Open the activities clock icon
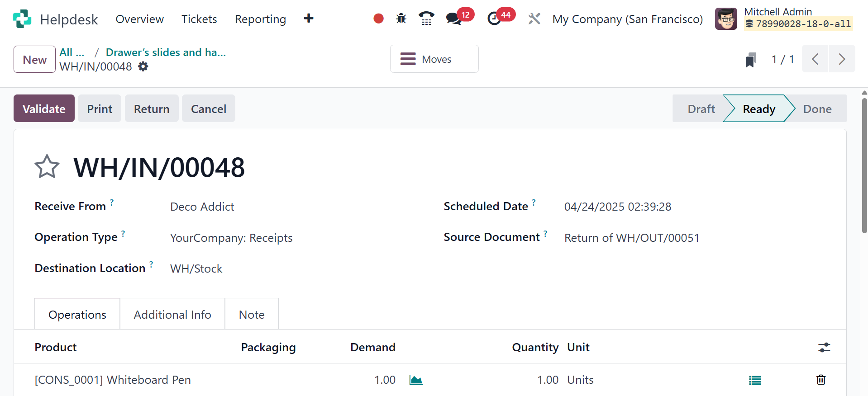Image resolution: width=868 pixels, height=396 pixels. [x=494, y=19]
